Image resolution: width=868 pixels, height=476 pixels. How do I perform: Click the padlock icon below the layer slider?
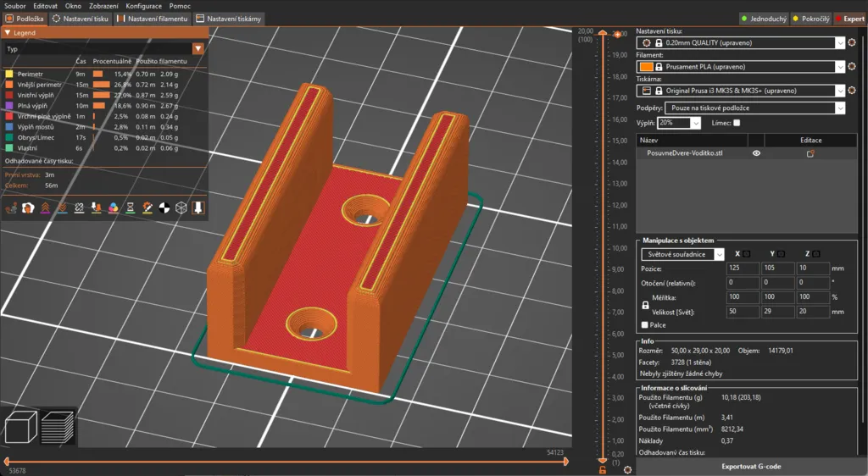click(602, 469)
